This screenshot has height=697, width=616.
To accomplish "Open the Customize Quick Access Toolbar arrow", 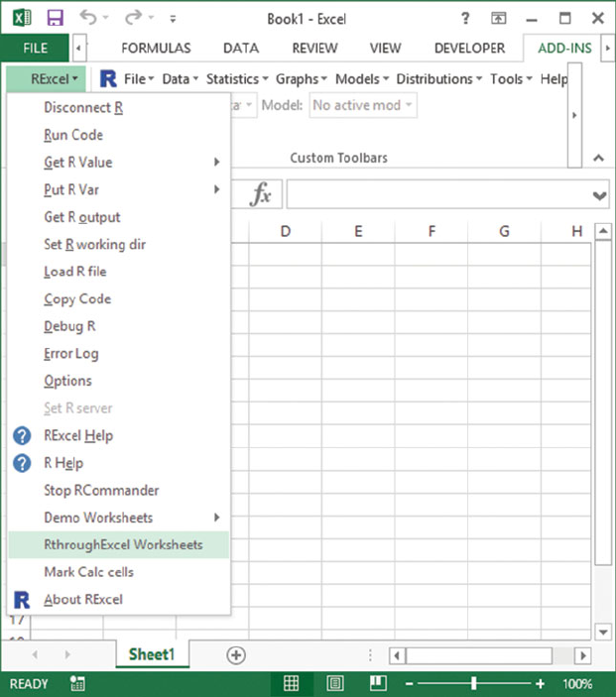I will click(173, 19).
